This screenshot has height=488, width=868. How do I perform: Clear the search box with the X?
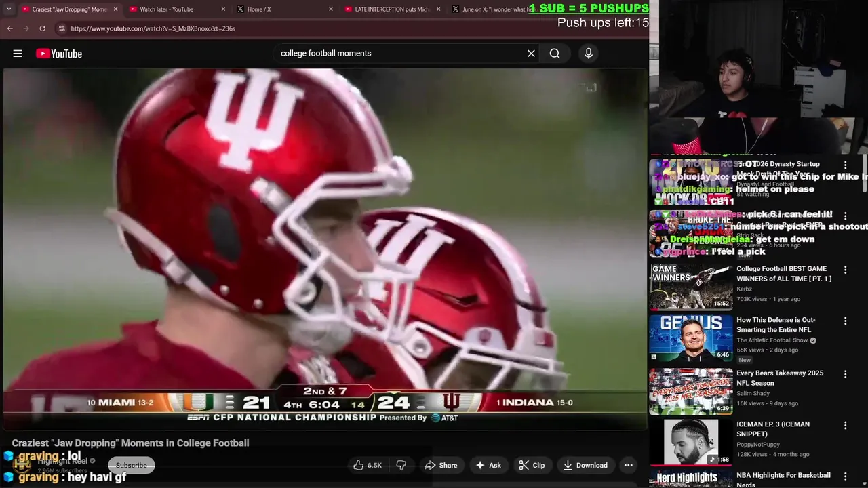[531, 54]
